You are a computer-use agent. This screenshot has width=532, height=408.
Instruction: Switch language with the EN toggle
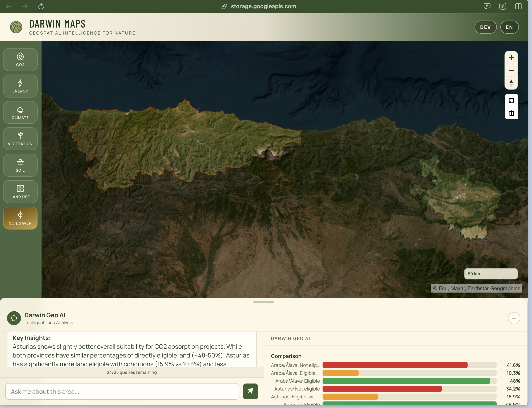tap(509, 27)
